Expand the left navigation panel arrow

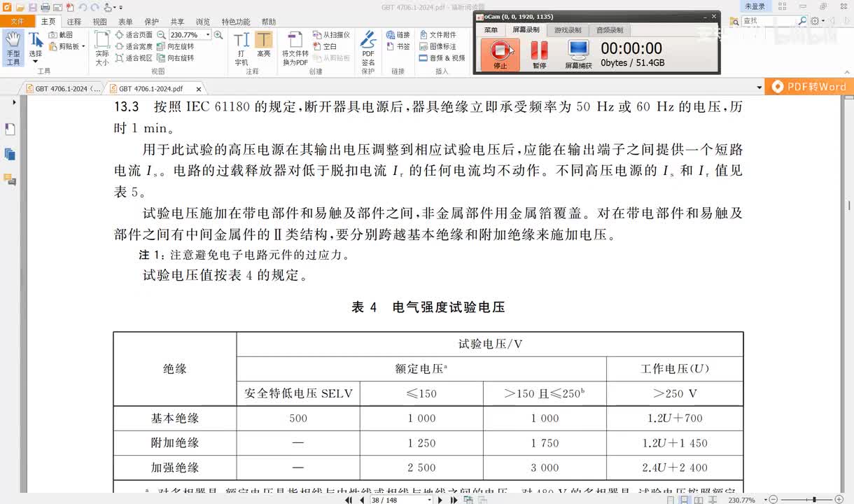coord(14,102)
